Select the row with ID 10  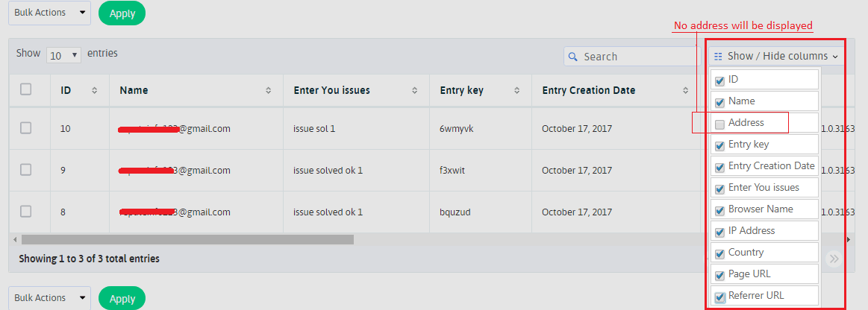point(26,128)
